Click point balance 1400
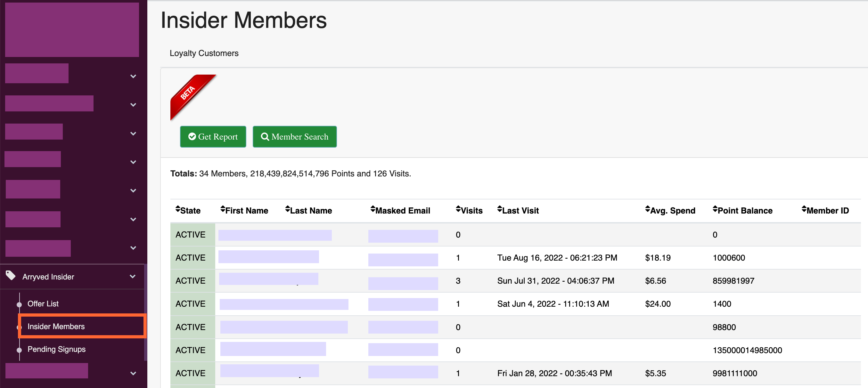 (x=722, y=303)
